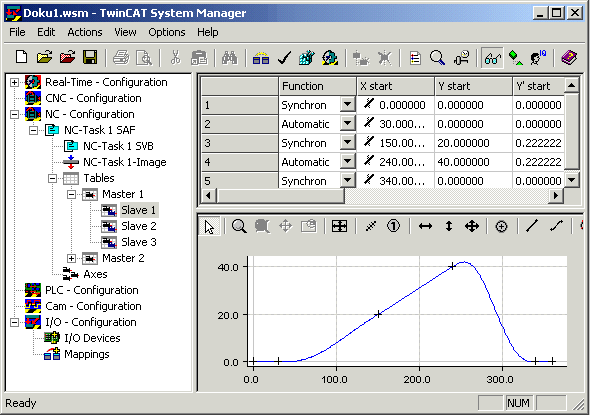Open the Help menu
The width and height of the screenshot is (590, 415).
(208, 32)
